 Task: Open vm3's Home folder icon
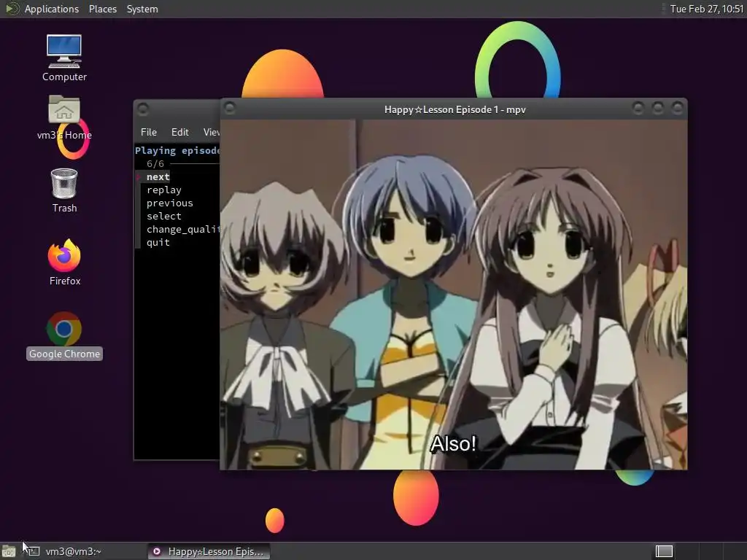point(64,117)
